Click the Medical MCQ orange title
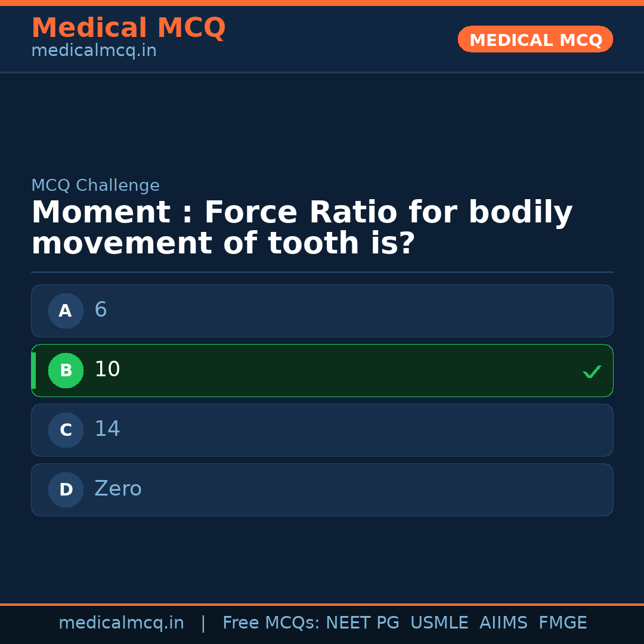The height and width of the screenshot is (644, 644). (x=128, y=28)
